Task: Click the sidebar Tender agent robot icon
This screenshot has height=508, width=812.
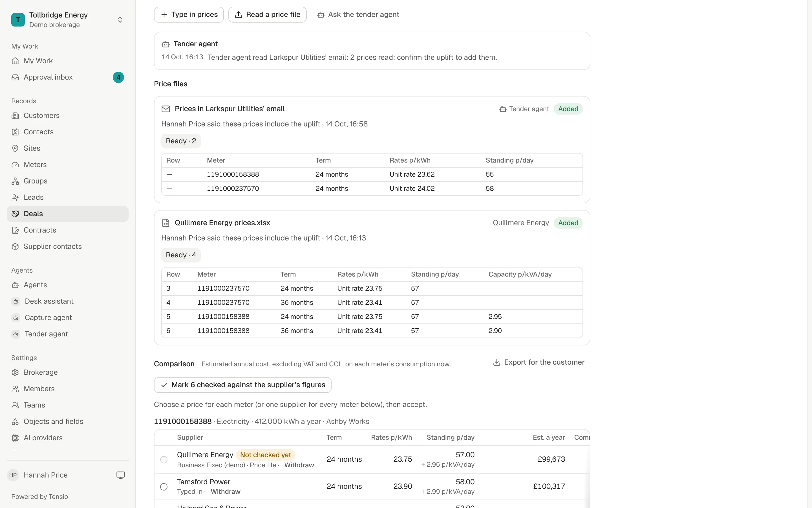Action: pos(16,334)
